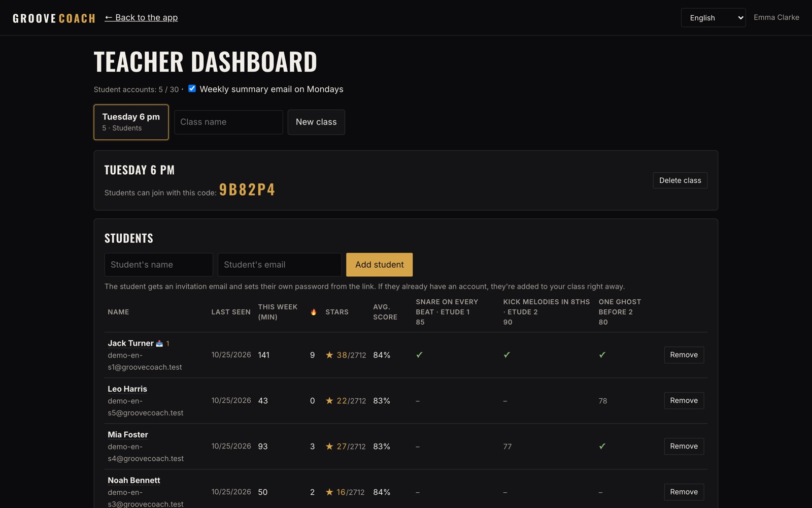Click Jack Turner's One Ghost Before 2 checkmark
Viewport: 812px width, 508px height.
tap(602, 355)
